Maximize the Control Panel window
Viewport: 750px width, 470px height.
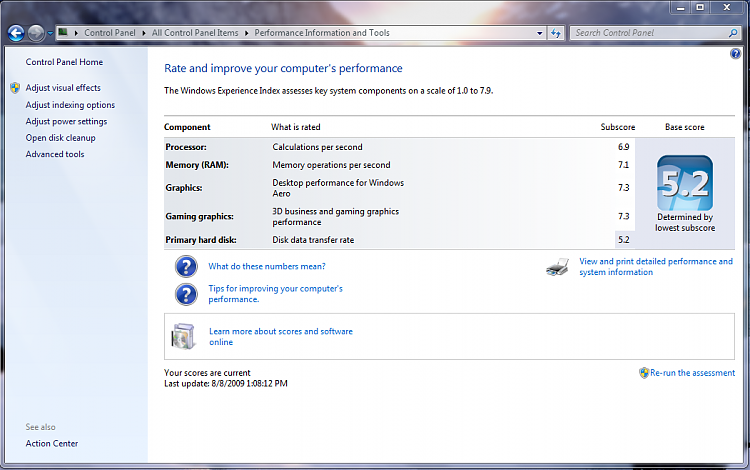(700, 7)
